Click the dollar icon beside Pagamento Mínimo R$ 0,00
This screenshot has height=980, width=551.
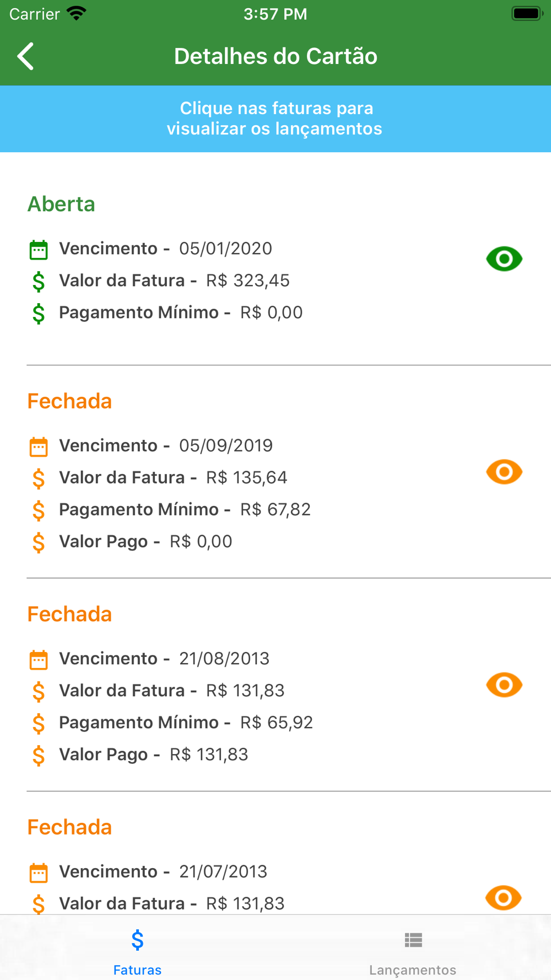click(x=39, y=313)
